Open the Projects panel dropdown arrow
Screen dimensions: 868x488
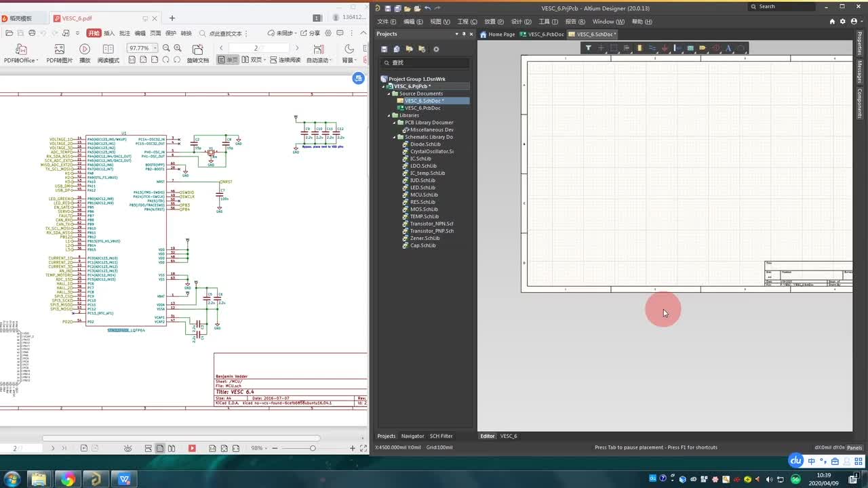point(456,34)
